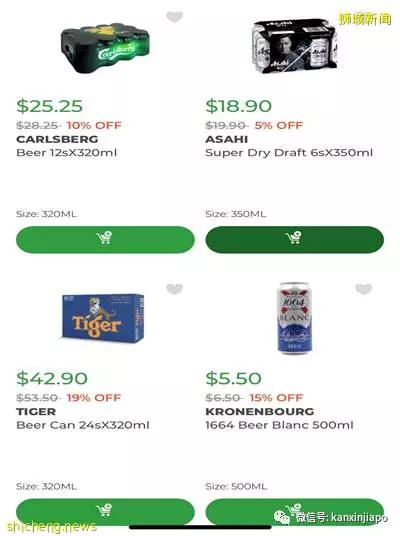
Task: Tap the $42.90 Tiger price
Action: tap(52, 378)
